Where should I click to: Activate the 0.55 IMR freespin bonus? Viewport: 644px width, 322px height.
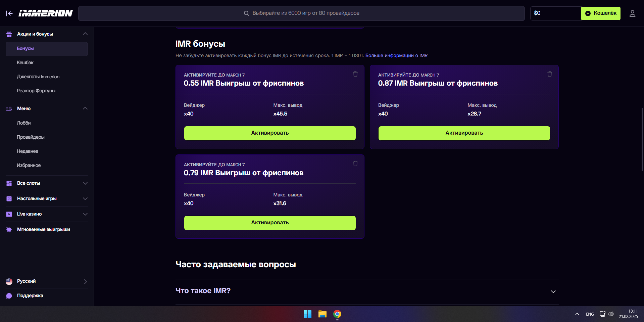269,133
